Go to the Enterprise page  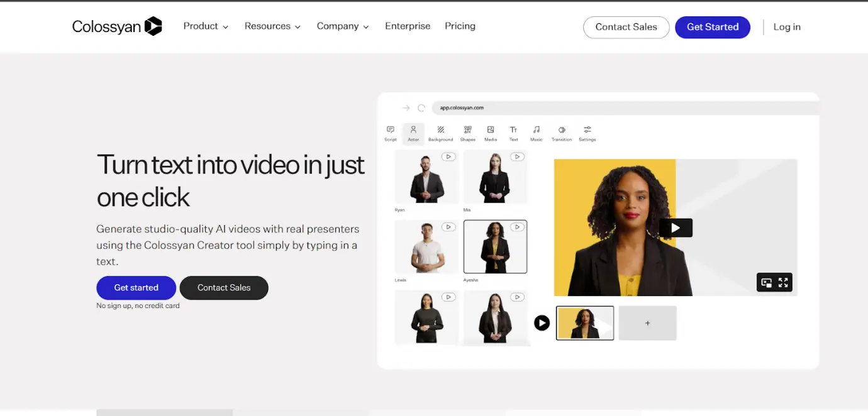(x=408, y=26)
